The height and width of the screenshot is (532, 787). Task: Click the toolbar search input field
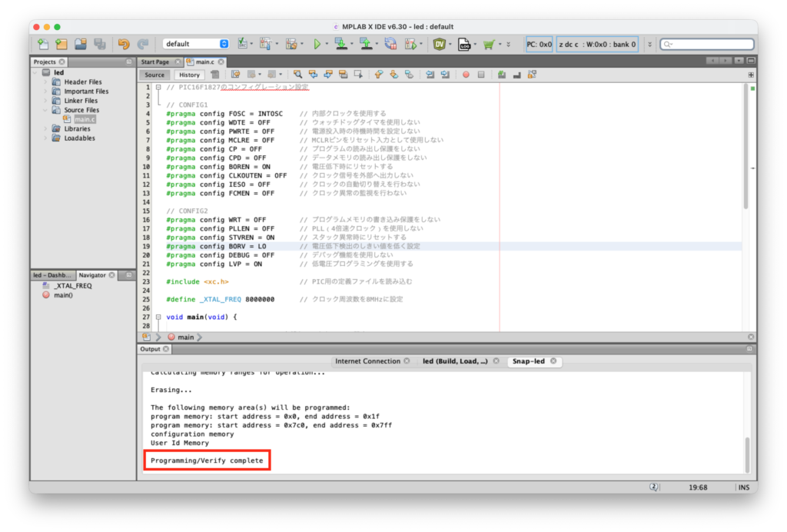point(707,44)
